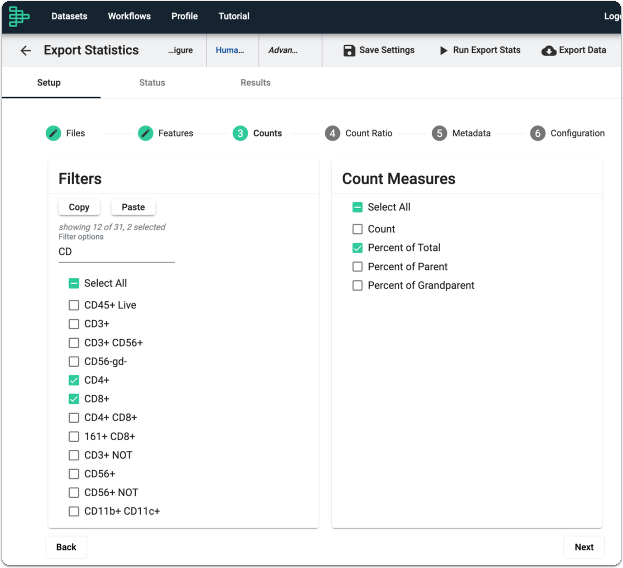The height and width of the screenshot is (568, 623).
Task: Click the green app logo icon
Action: (x=19, y=16)
